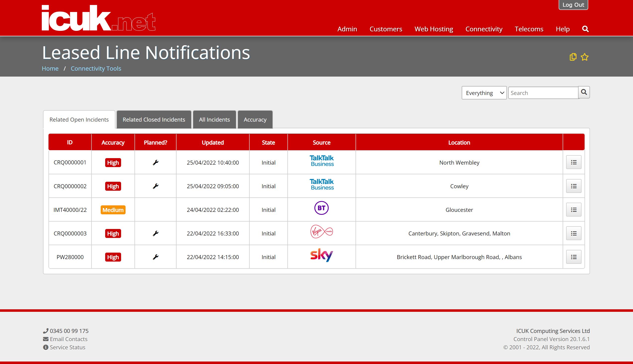This screenshot has height=364, width=633.
Task: Open details list for CRQ0000001 row
Action: 574,162
